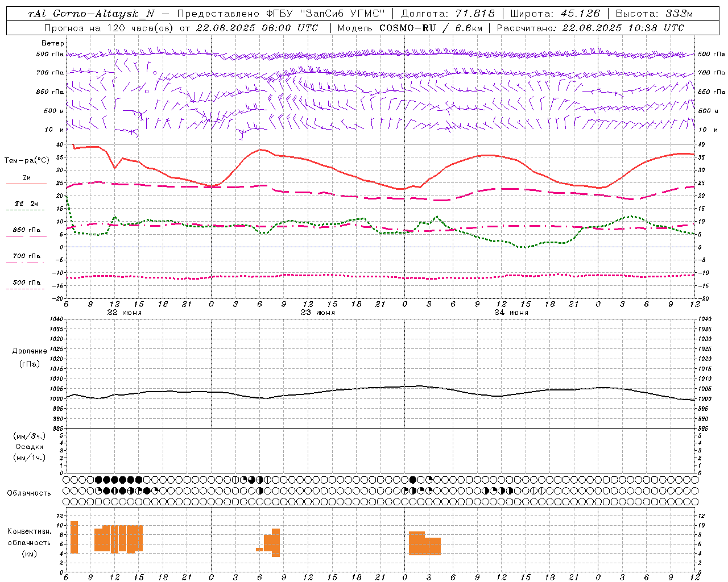Click the 700 гПа dash-dot temperature legend entry
Viewport: 728px width, 582px height.
coord(26,256)
